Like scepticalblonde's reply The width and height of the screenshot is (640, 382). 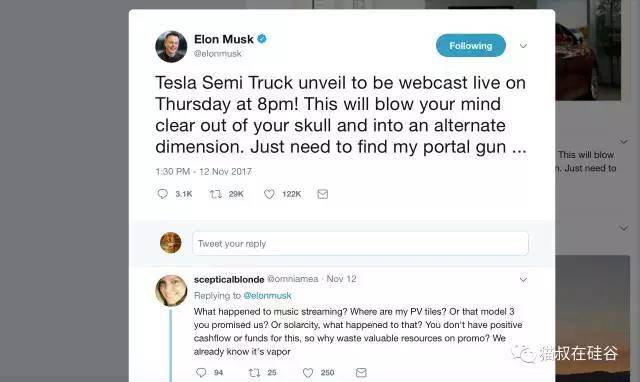click(x=308, y=372)
